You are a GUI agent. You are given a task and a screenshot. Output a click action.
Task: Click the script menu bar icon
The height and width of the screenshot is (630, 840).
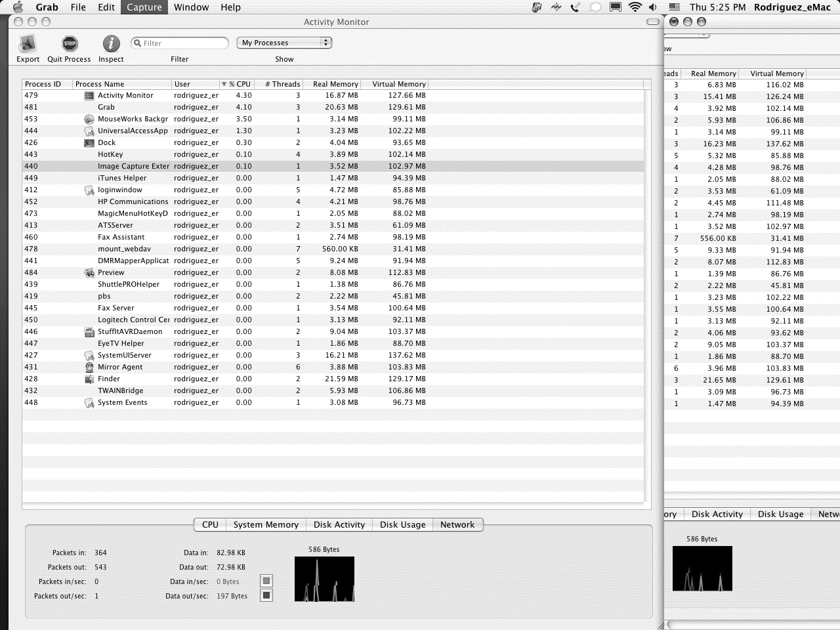[537, 7]
